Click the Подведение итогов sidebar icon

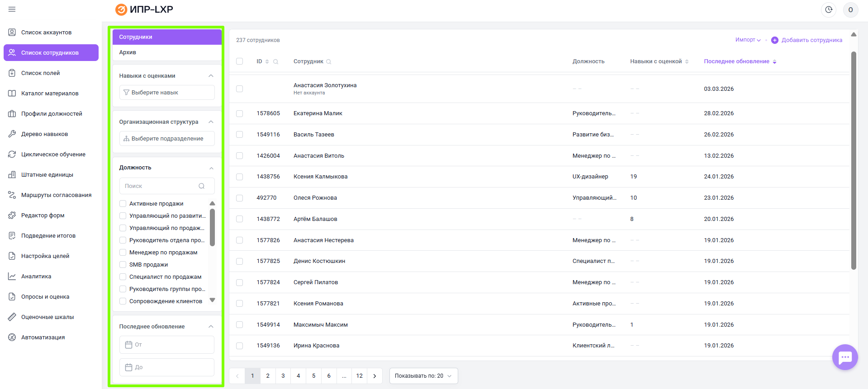point(12,236)
